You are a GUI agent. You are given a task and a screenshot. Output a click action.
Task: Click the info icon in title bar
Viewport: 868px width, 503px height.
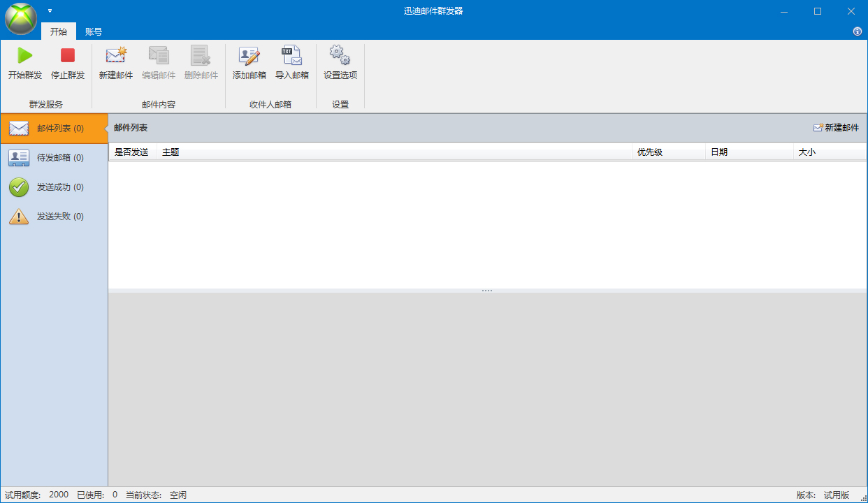(857, 31)
